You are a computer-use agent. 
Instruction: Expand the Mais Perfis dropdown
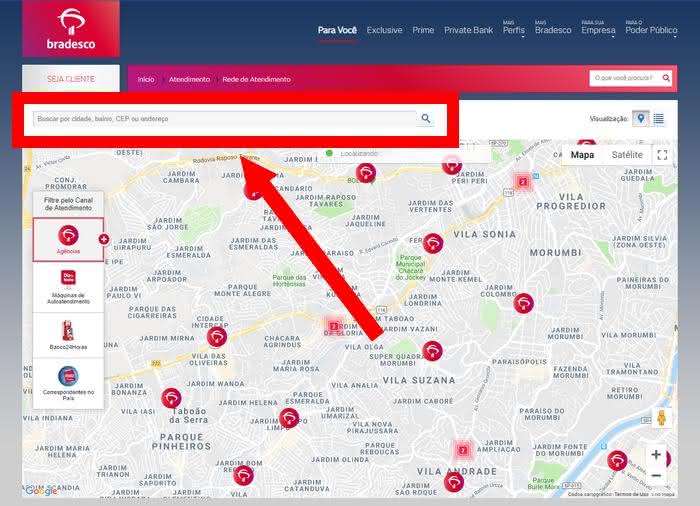[x=514, y=29]
